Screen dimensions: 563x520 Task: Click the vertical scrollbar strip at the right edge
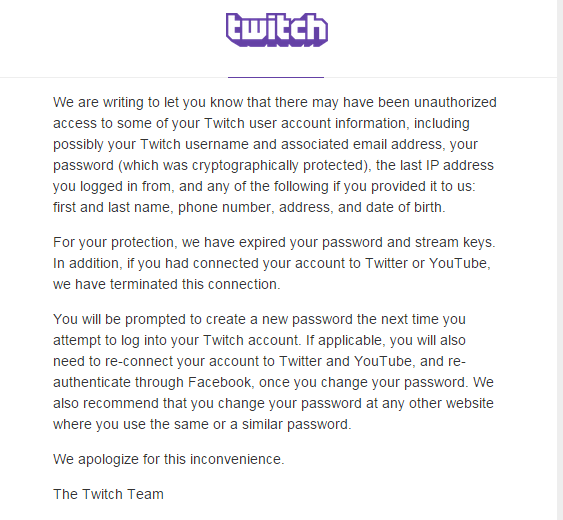560,260
